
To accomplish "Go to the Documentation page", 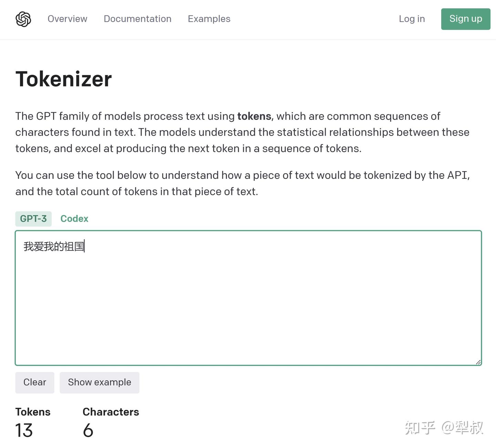I will pos(137,19).
